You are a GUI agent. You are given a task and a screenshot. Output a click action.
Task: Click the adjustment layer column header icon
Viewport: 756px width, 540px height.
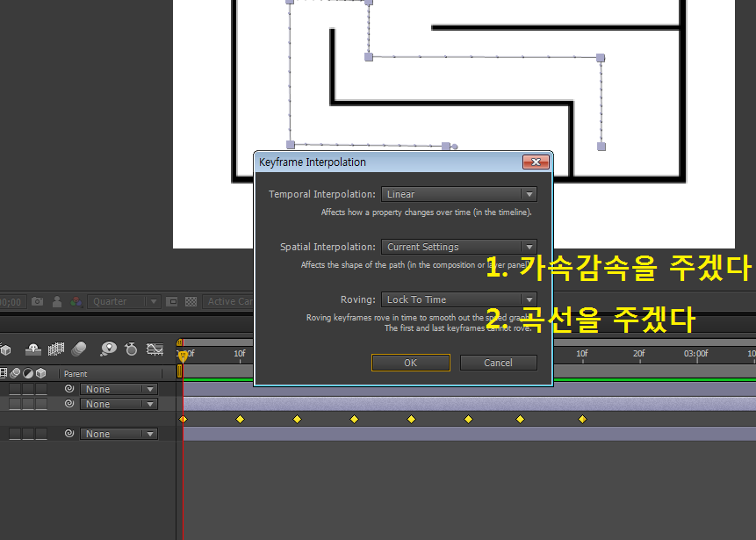[x=28, y=373]
